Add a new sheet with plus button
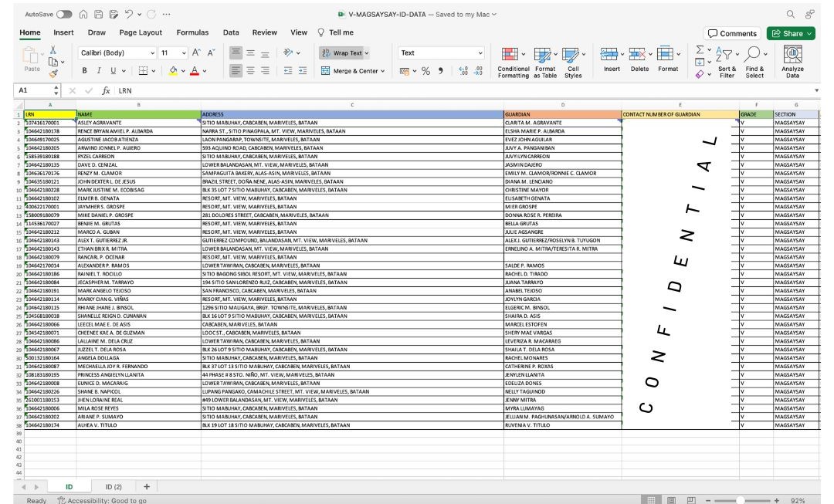This screenshot has width=834, height=504. tap(146, 486)
